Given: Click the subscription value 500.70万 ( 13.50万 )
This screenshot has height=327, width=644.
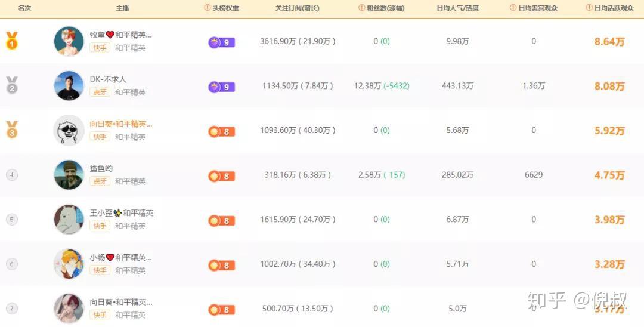Looking at the screenshot, I should point(298,308).
